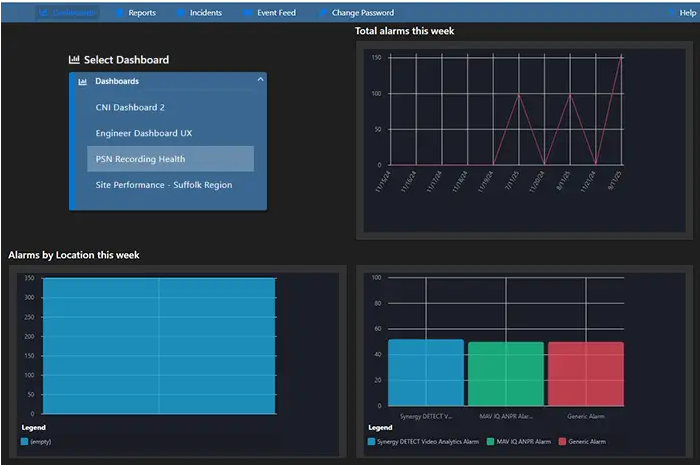Collapse the Dashboards list with the chevron

(260, 79)
